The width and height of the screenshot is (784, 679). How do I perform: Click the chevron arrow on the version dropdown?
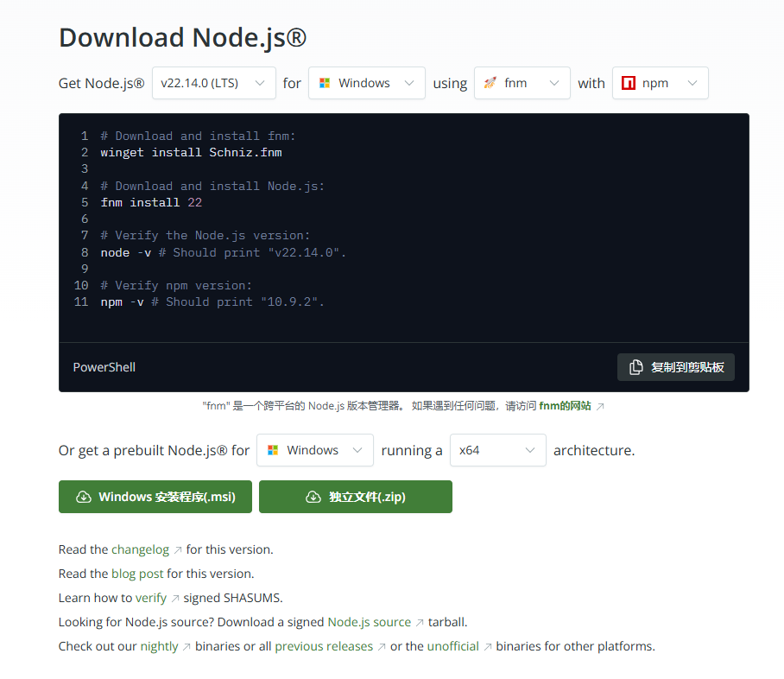tap(260, 83)
